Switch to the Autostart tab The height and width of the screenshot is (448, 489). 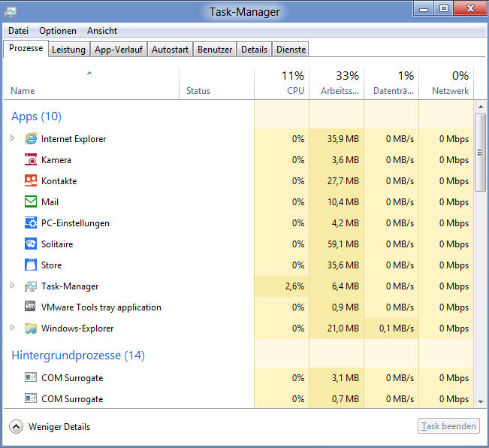[170, 50]
